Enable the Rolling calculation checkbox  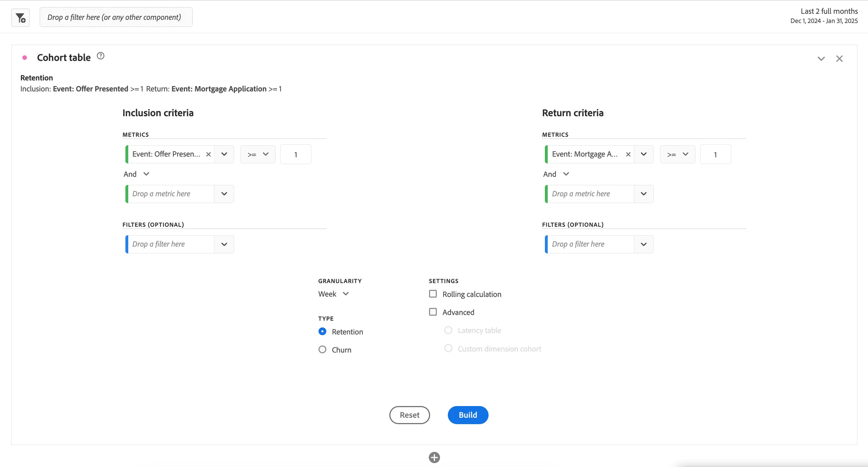433,294
